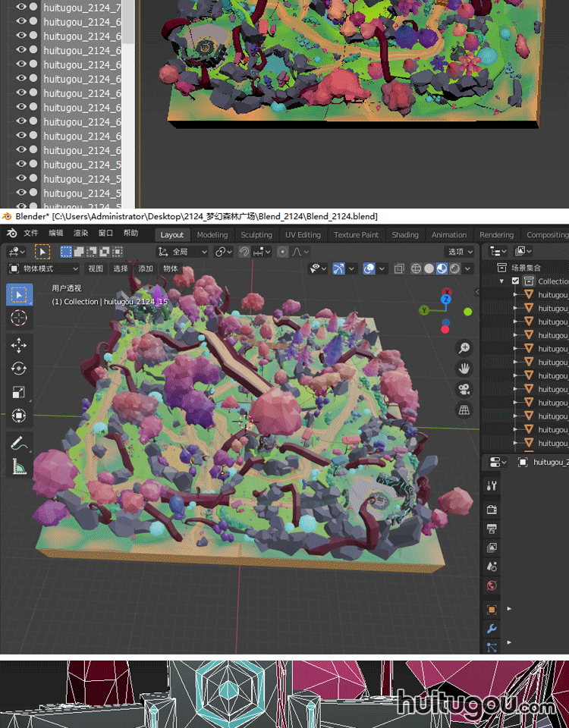Image resolution: width=569 pixels, height=728 pixels.
Task: Open the 文件 menu
Action: [30, 234]
